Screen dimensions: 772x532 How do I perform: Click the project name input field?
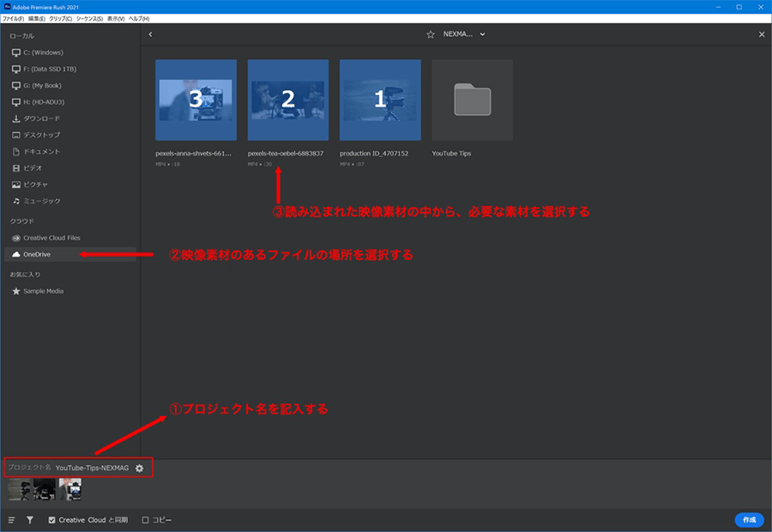[92, 468]
